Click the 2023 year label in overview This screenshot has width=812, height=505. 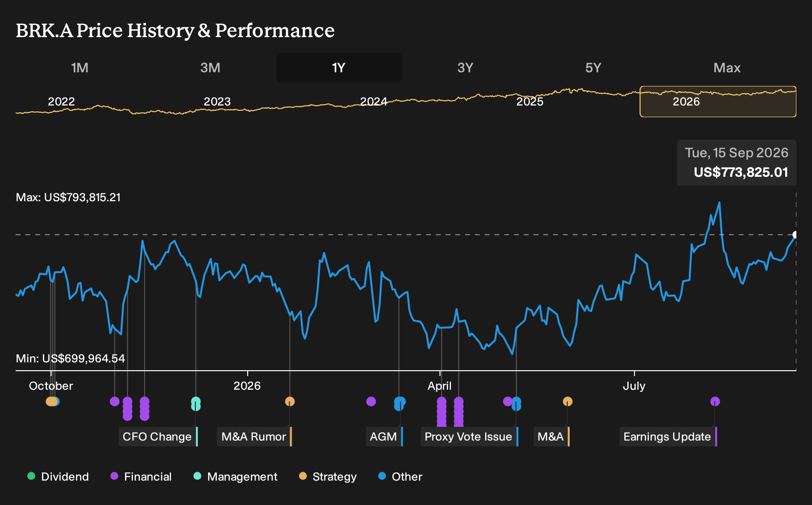click(x=217, y=102)
